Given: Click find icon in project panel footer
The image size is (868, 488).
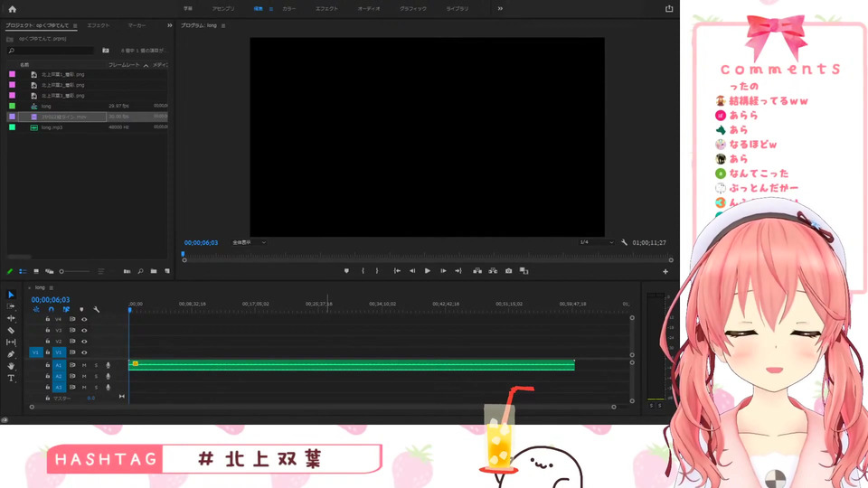Looking at the screenshot, I should [x=141, y=271].
